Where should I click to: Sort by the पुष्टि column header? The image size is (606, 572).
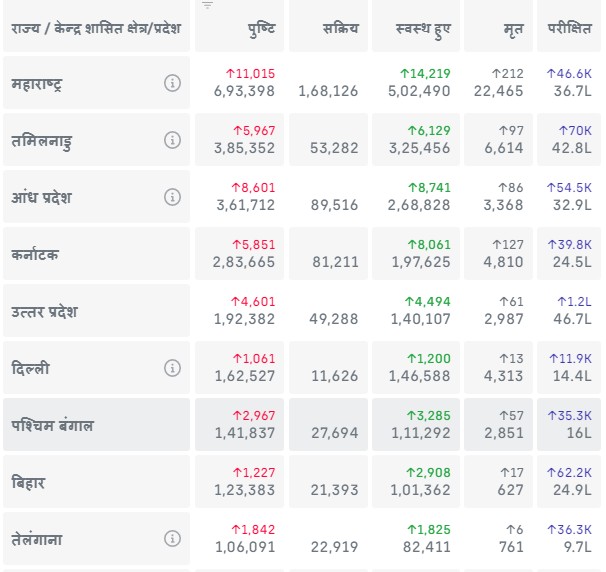(x=261, y=29)
